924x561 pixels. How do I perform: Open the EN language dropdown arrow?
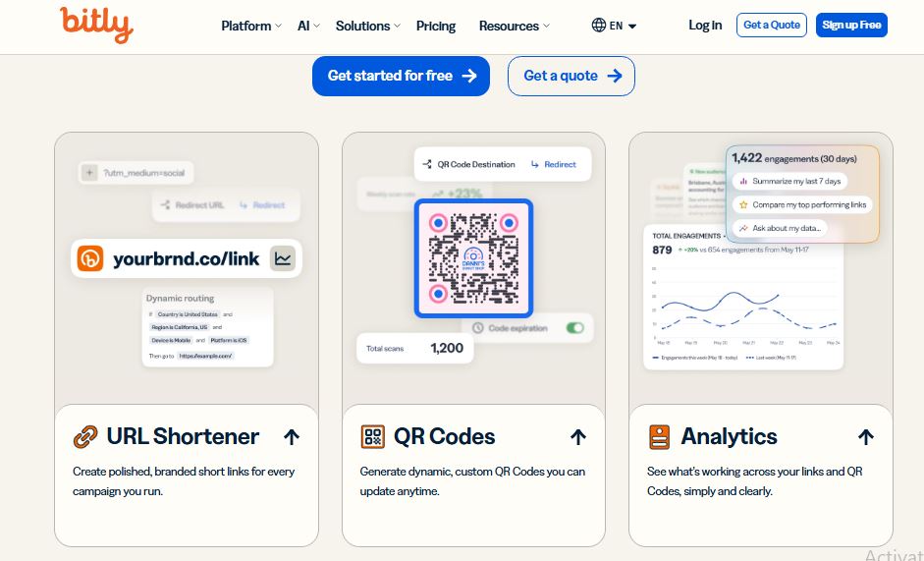pyautogui.click(x=632, y=27)
